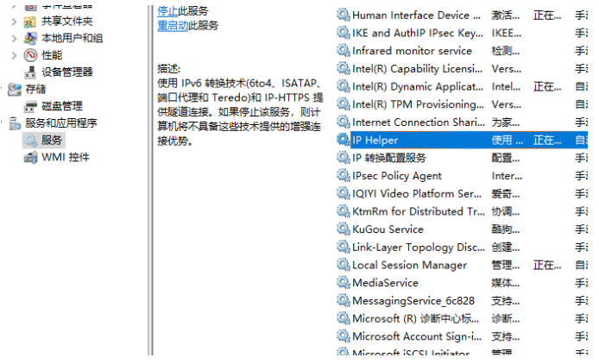
Task: Click the WMI 控件 icon
Action: (x=30, y=157)
